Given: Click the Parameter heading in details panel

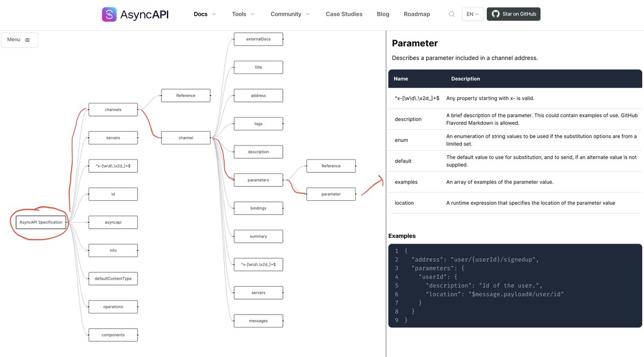Looking at the screenshot, I should click(x=415, y=43).
